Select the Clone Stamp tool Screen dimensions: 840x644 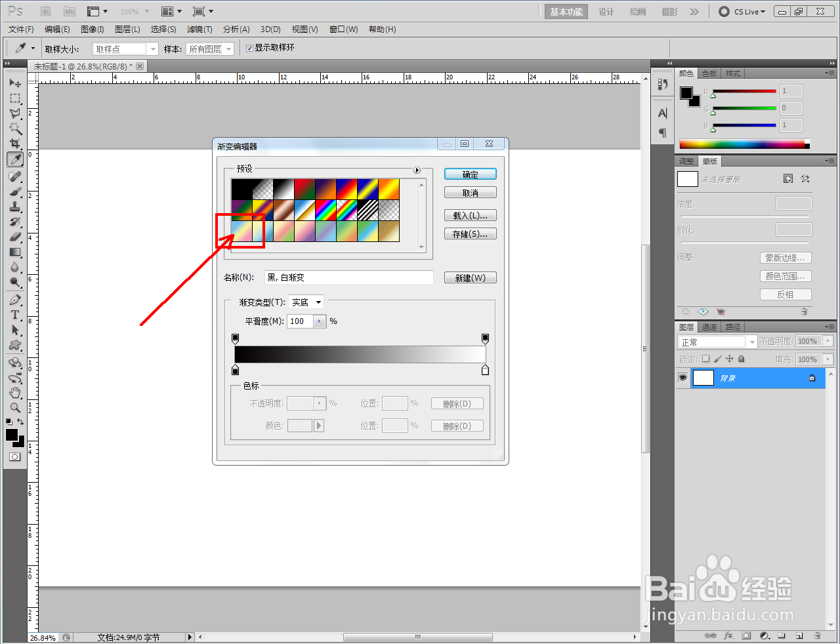point(15,207)
